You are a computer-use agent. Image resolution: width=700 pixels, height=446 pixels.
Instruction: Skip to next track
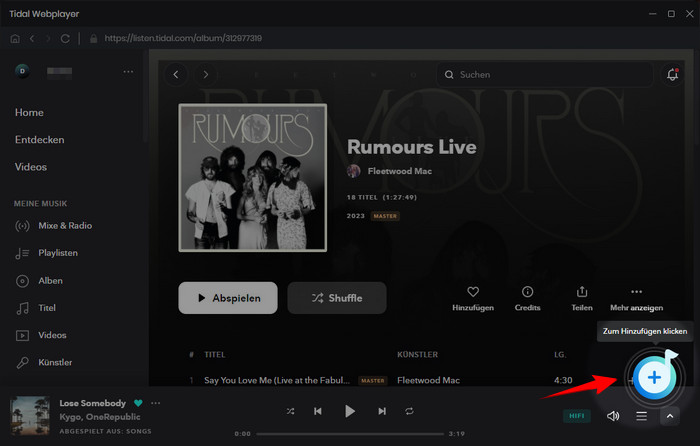[x=382, y=411]
